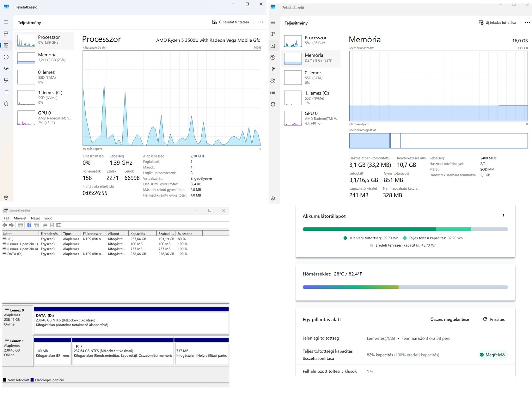Select Performance icon in right Task Manager sidebar
The width and height of the screenshot is (532, 394).
(273, 46)
